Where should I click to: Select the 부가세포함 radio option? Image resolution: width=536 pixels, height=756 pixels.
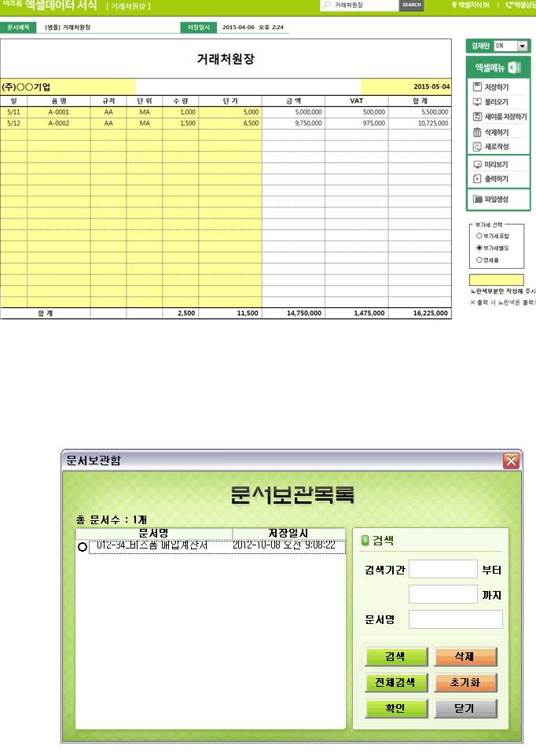click(x=479, y=236)
